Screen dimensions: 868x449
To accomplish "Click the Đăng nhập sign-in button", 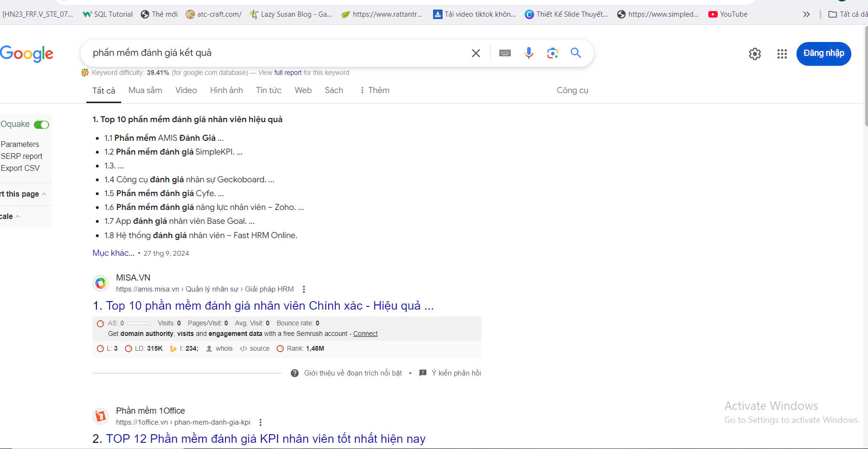I will click(x=823, y=53).
